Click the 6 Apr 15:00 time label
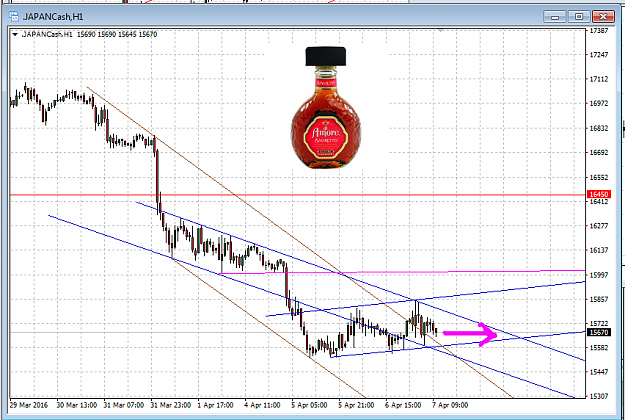This screenshot has height=420, width=625. click(403, 405)
